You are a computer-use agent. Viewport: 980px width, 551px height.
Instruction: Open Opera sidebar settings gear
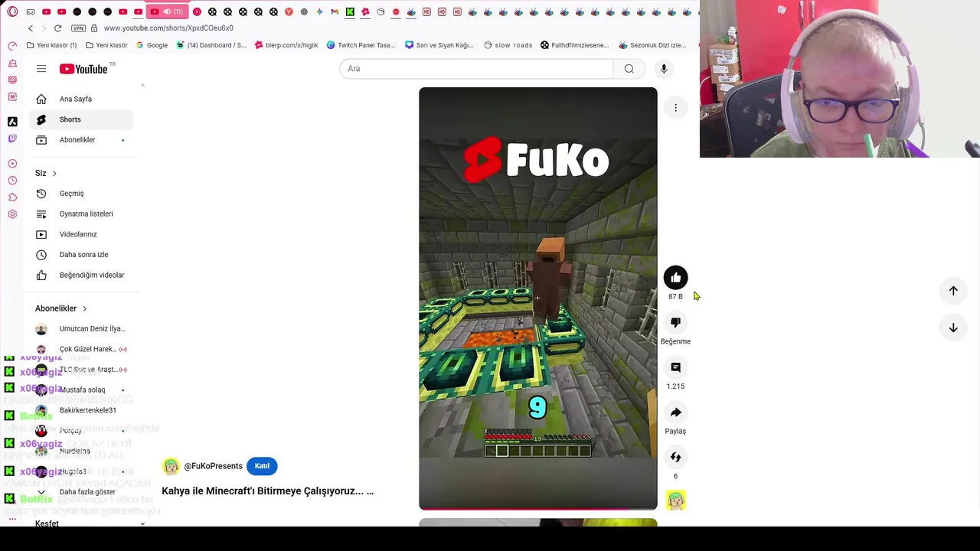[x=12, y=214]
